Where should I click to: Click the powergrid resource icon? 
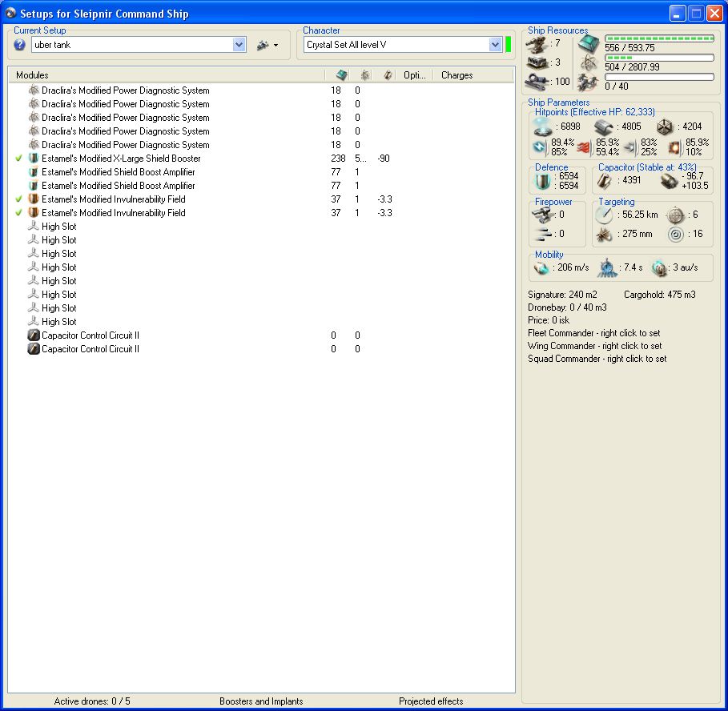[589, 62]
